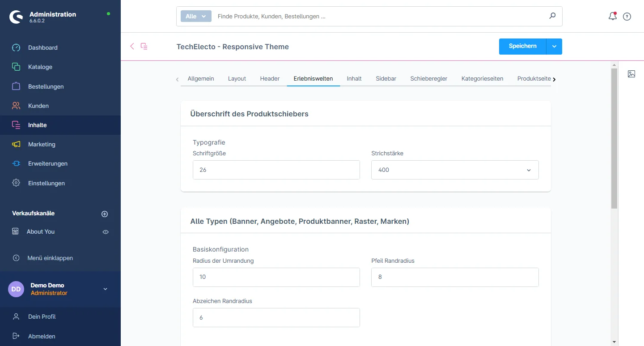
Task: Toggle About You channel eye icon
Action: pyautogui.click(x=106, y=232)
